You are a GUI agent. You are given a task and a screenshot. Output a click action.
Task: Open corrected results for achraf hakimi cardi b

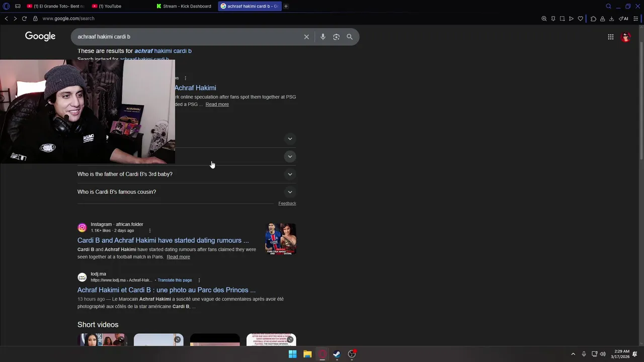coord(163,51)
